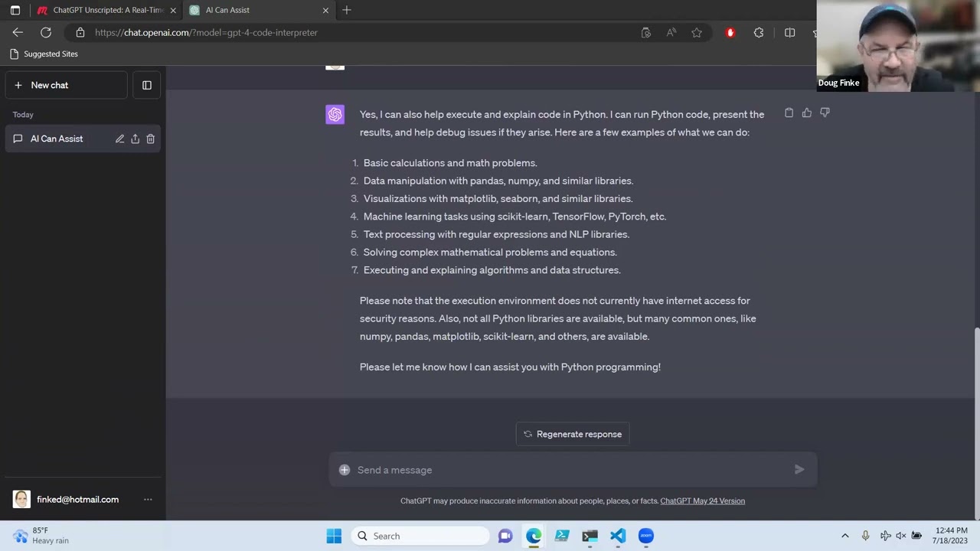Open the AI Can Assist conversation
Viewport: 980px width, 551px height.
57,139
